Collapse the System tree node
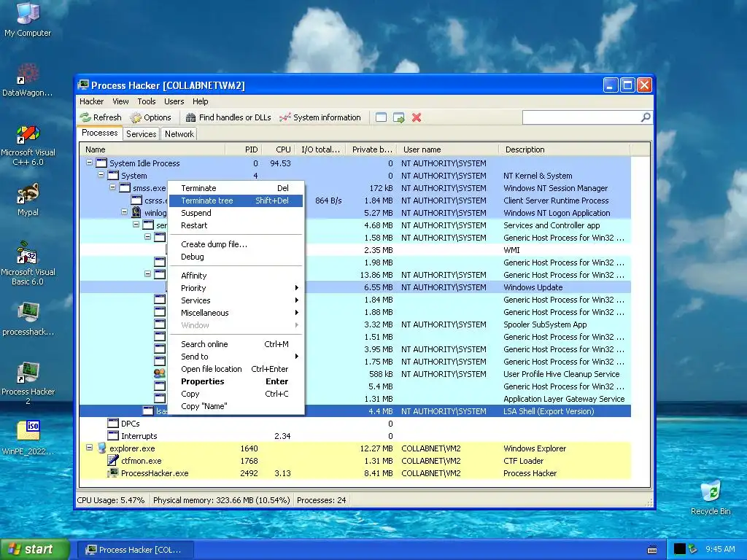 point(101,175)
